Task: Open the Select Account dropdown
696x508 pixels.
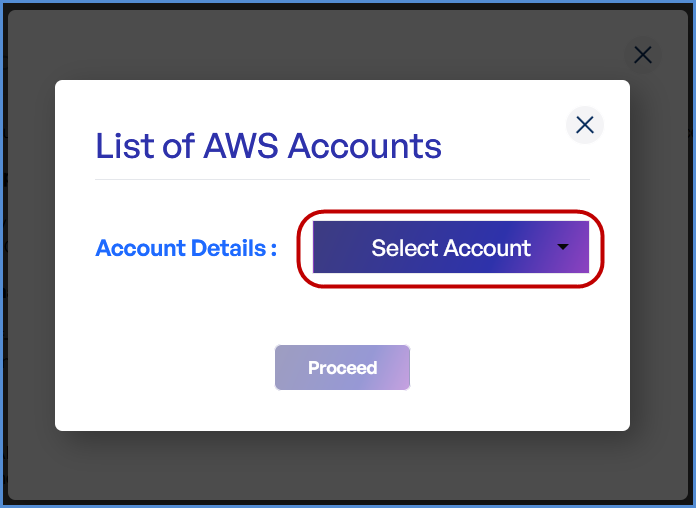Action: pyautogui.click(x=450, y=248)
